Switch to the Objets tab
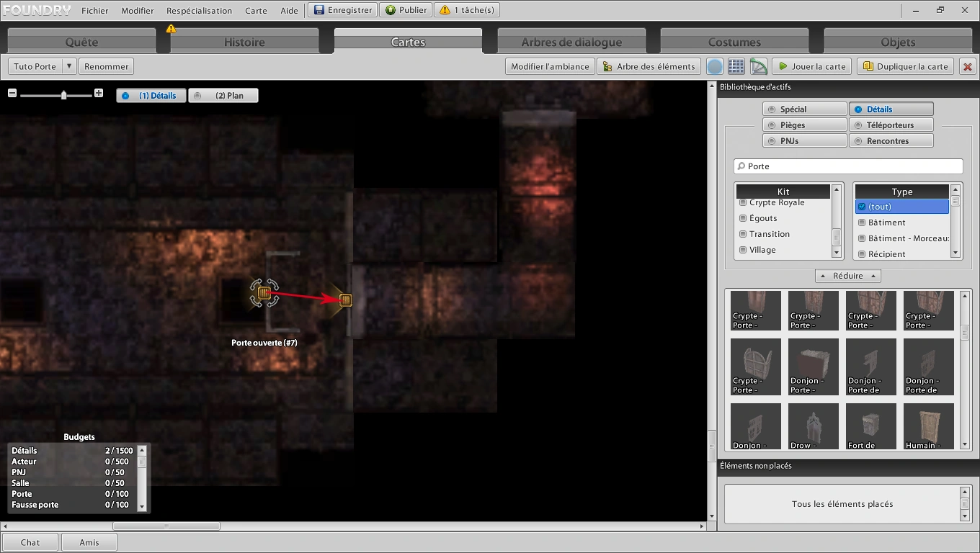The height and width of the screenshot is (553, 980). coord(898,42)
